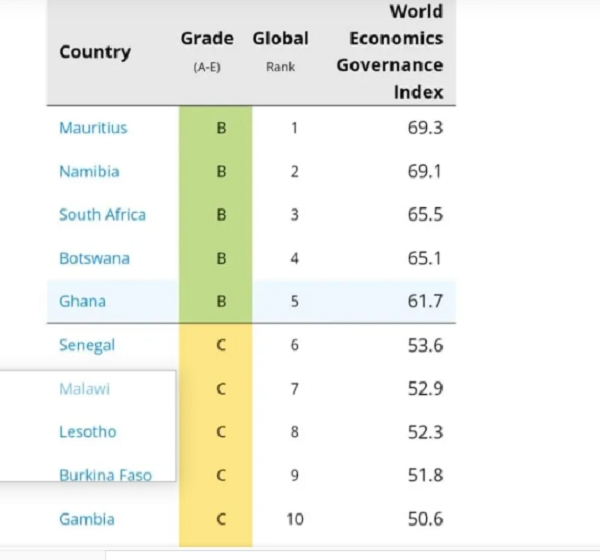Click Senegal yellow grade C cell
The height and width of the screenshot is (560, 600).
point(221,345)
